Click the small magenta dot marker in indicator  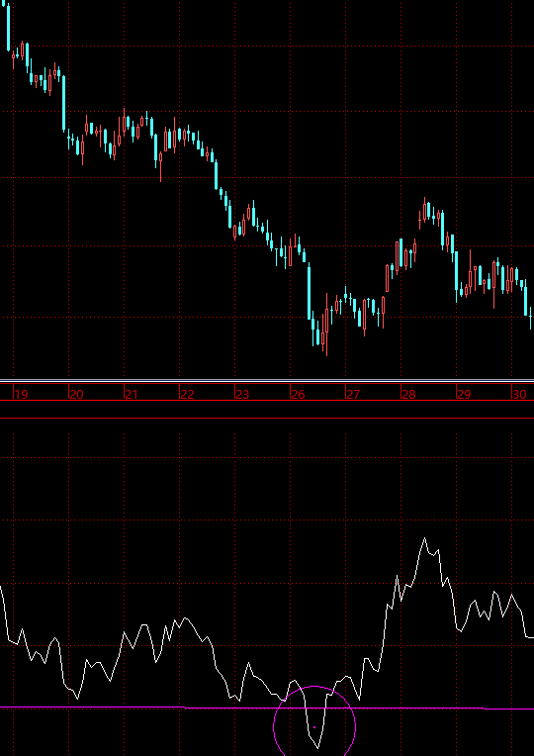point(314,727)
